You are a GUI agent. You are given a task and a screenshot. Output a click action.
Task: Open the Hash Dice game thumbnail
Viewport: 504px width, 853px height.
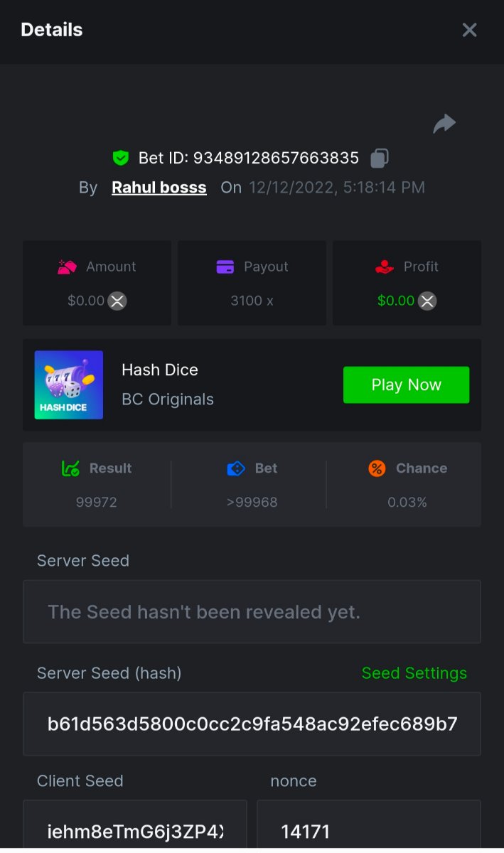point(69,385)
